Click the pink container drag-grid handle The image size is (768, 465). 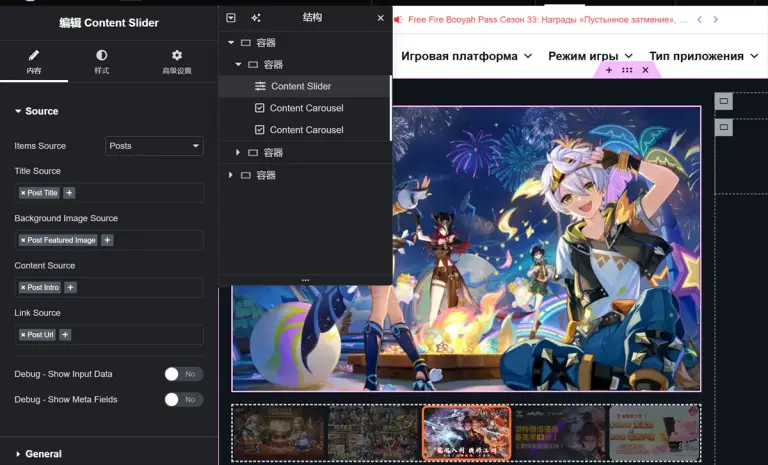627,70
